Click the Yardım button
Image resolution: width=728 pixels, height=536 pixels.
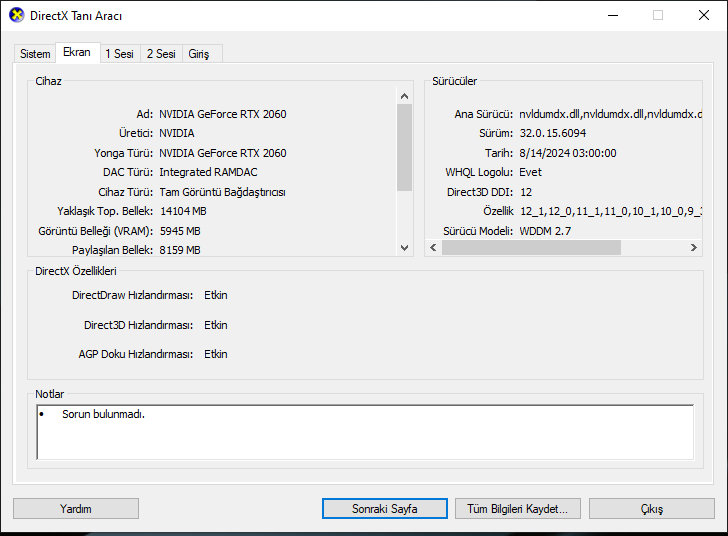click(x=76, y=509)
